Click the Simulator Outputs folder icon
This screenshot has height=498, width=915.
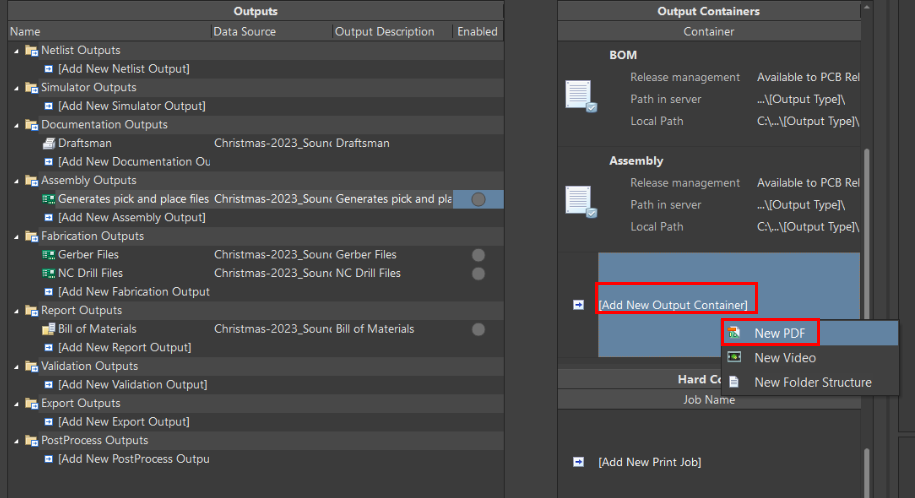point(32,88)
